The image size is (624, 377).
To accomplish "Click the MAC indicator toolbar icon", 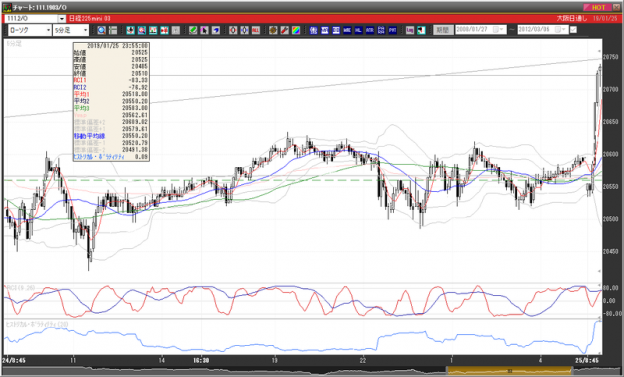I will [x=347, y=30].
